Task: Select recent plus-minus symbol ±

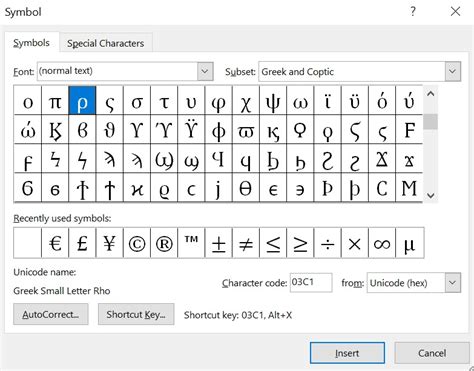Action: tap(218, 243)
